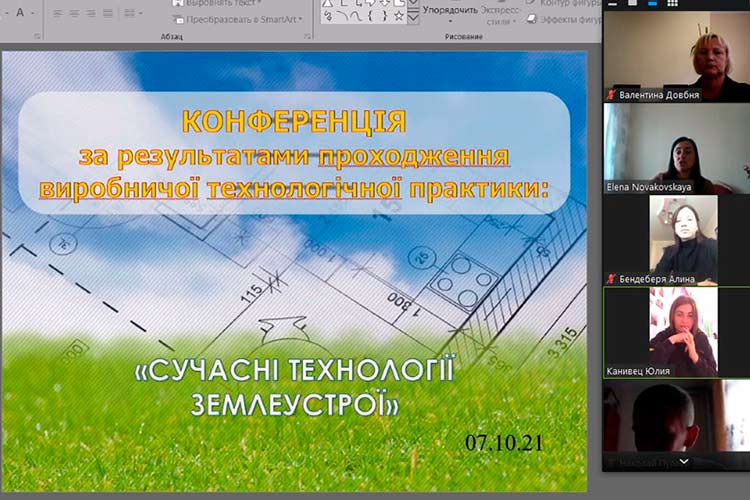Hide Zoom thumbnail video with bar icon
The height and width of the screenshot is (500, 750).
point(613,4)
